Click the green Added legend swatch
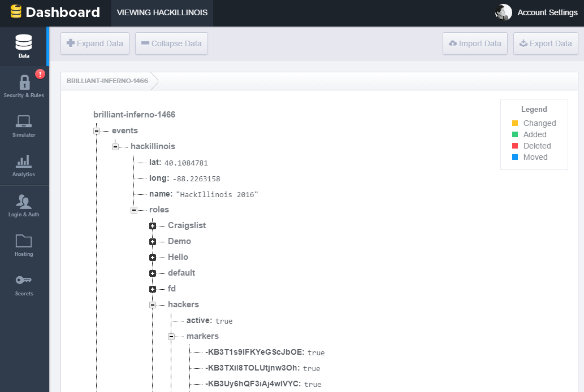This screenshot has height=392, width=584. tap(515, 134)
